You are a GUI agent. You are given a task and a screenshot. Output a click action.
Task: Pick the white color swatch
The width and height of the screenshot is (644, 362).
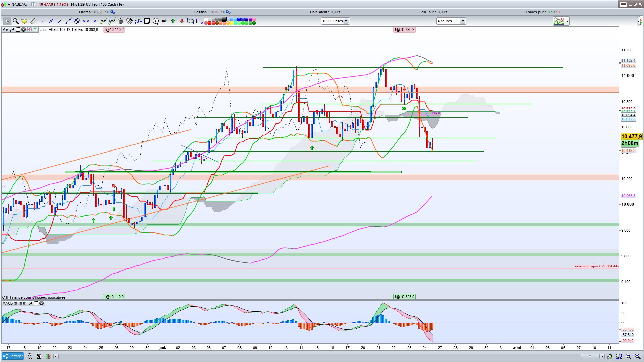(207, 19)
